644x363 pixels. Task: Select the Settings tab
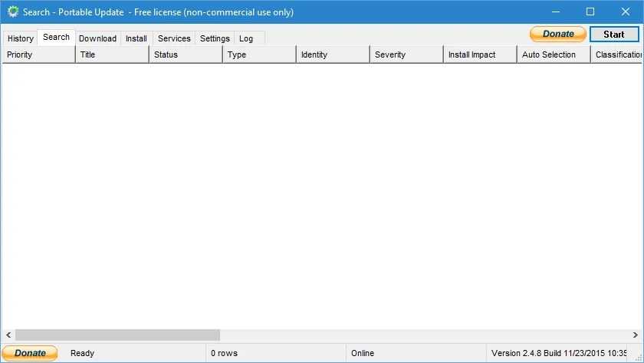215,38
